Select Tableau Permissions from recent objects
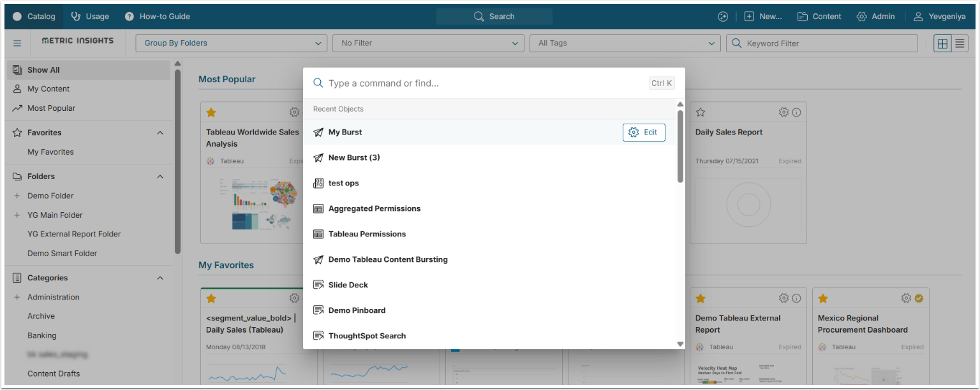This screenshot has width=980, height=390. click(x=367, y=234)
